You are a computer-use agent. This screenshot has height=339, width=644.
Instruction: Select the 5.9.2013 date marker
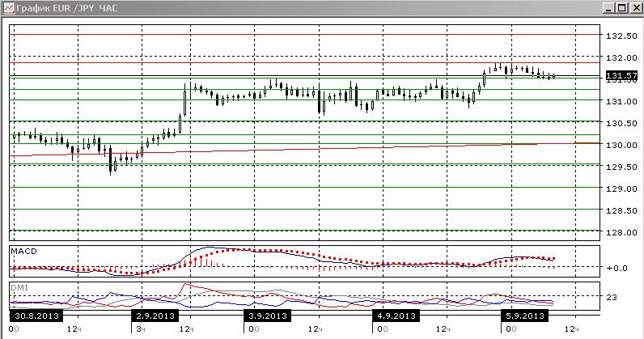[525, 316]
